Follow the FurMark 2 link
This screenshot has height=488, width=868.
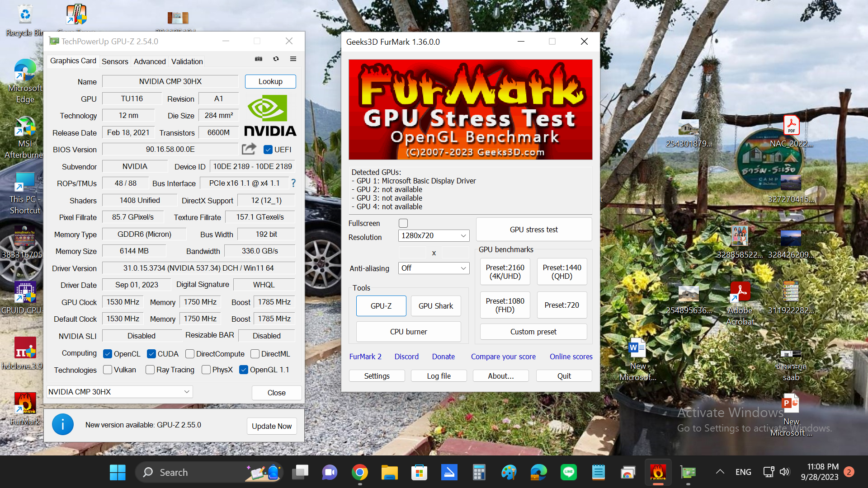365,357
